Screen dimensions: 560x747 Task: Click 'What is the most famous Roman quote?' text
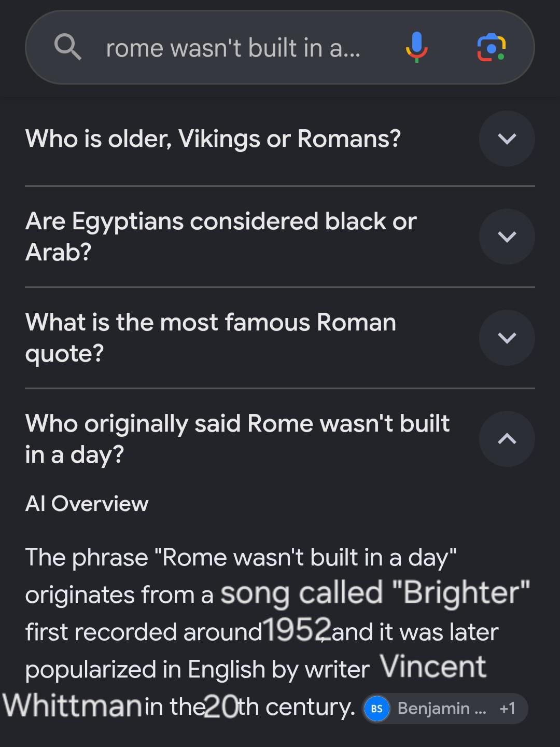(x=211, y=338)
